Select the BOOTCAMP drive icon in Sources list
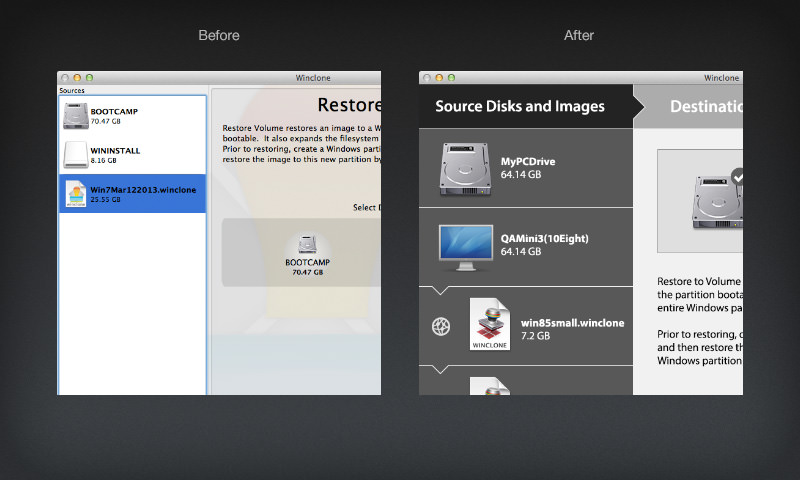 click(x=76, y=116)
